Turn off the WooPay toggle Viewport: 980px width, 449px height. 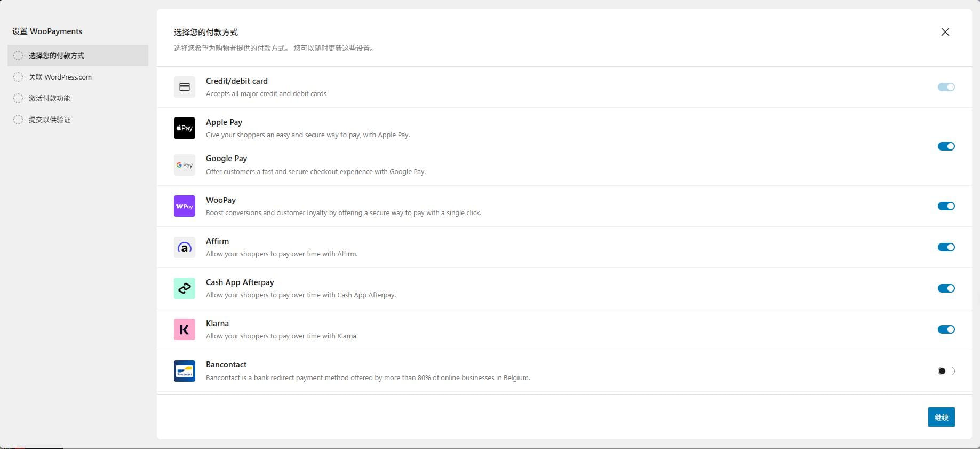pyautogui.click(x=946, y=206)
